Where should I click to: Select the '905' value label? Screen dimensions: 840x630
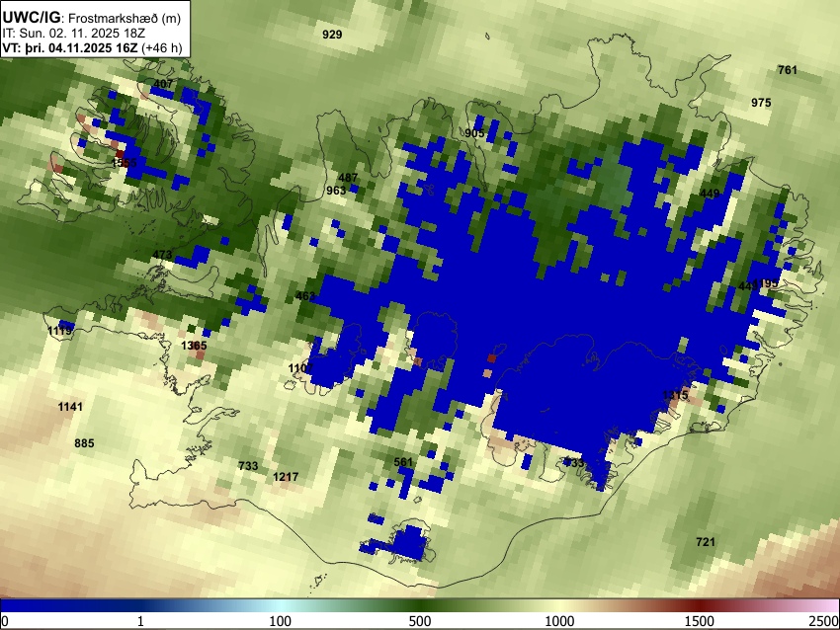(474, 133)
